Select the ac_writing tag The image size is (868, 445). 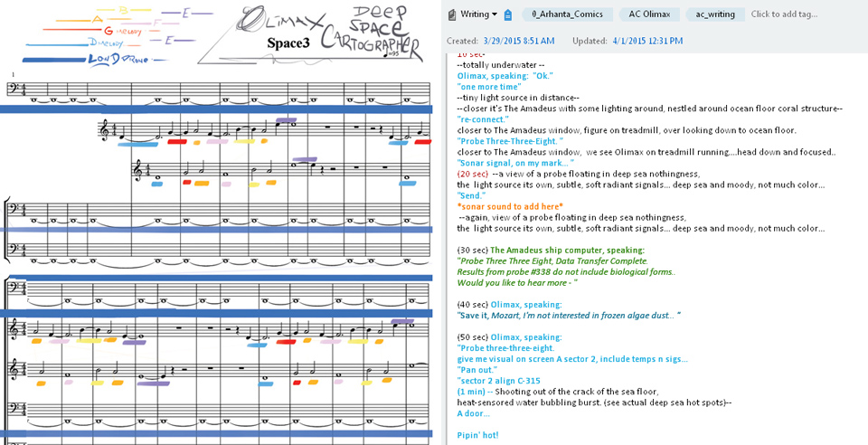tap(715, 14)
